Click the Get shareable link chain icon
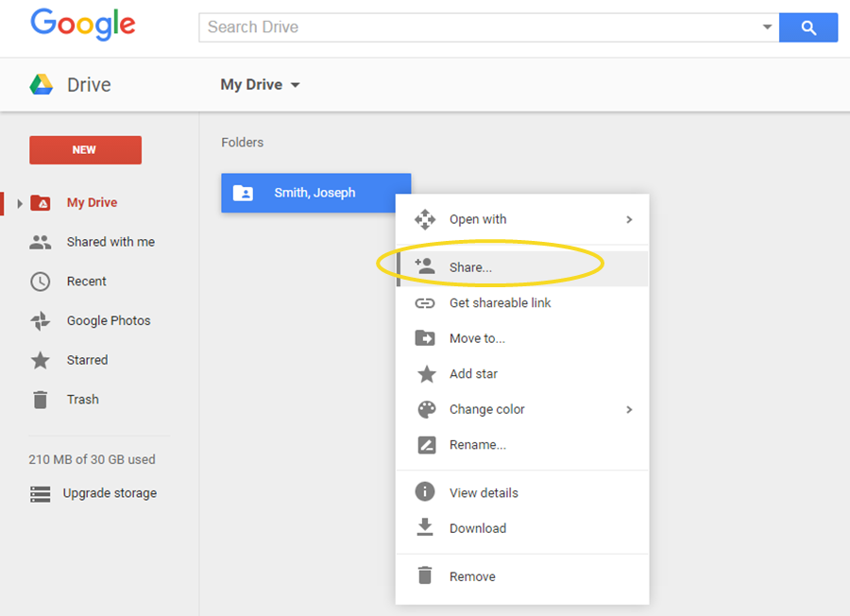Image resolution: width=850 pixels, height=616 pixels. (x=426, y=303)
